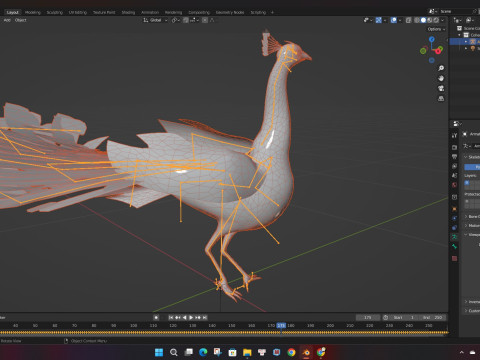Viewport: 480px width, 360px height.
Task: Switch to wireframe viewport shading
Action: pos(417,20)
